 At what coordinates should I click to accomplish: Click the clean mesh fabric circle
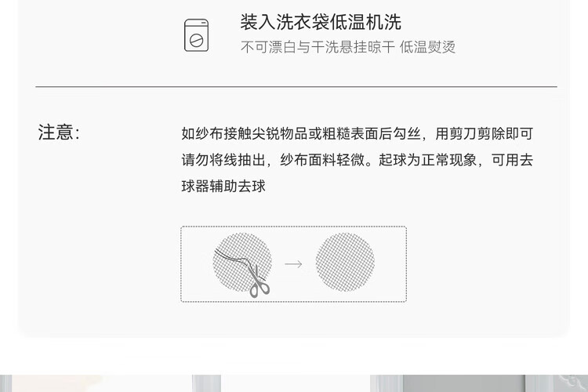click(345, 262)
